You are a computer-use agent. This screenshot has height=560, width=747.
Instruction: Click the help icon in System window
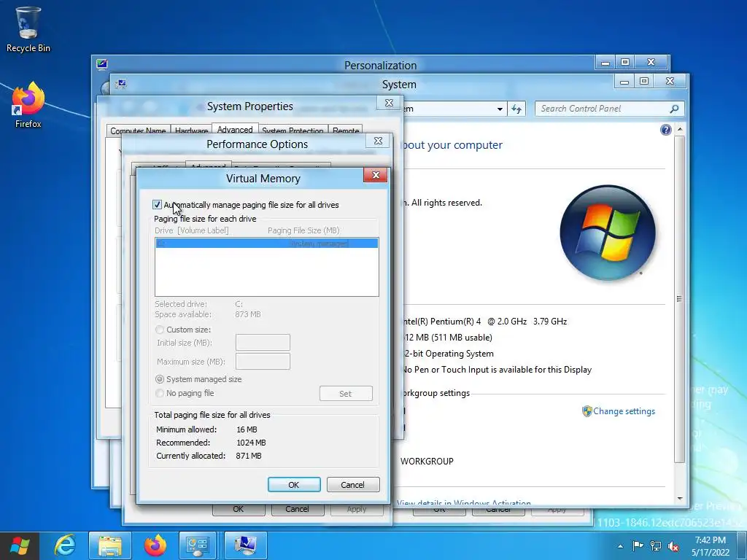[x=665, y=130]
